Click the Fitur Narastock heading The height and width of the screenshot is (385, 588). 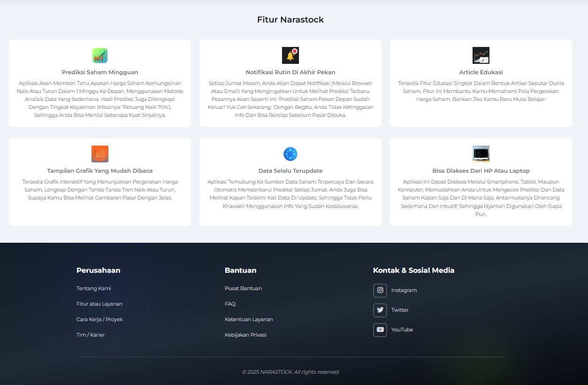290,20
